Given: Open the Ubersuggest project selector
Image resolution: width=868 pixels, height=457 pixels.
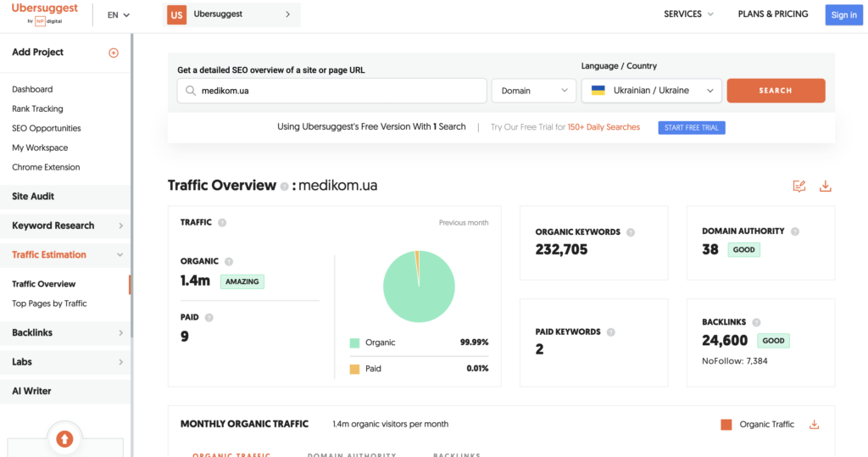Looking at the screenshot, I should click(x=231, y=15).
